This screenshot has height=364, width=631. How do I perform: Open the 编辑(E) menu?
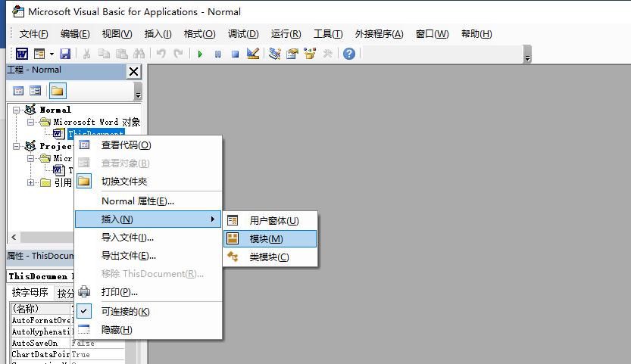point(75,34)
